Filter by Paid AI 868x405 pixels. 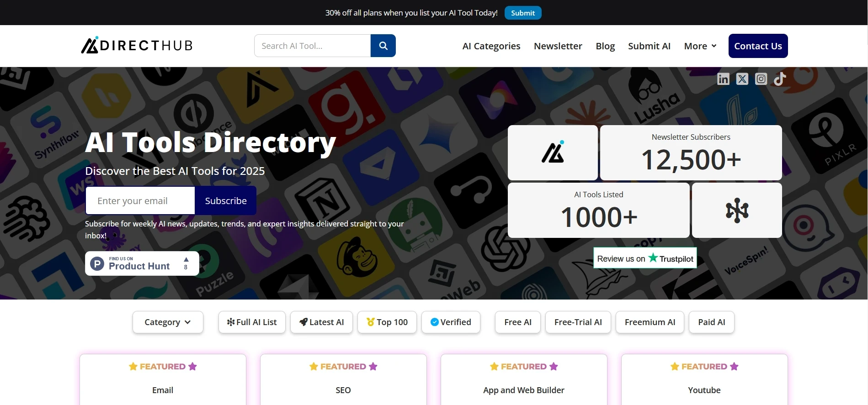pos(712,322)
